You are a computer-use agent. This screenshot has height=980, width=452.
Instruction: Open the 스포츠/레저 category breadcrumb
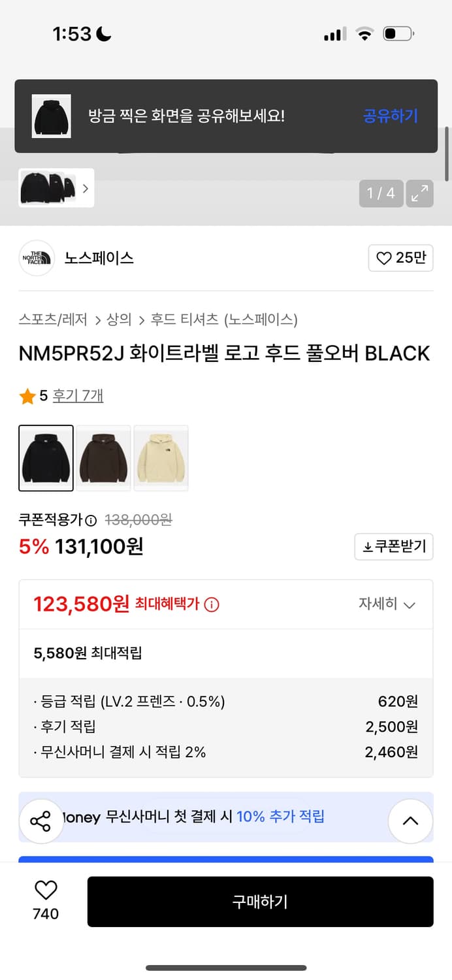coord(43,319)
